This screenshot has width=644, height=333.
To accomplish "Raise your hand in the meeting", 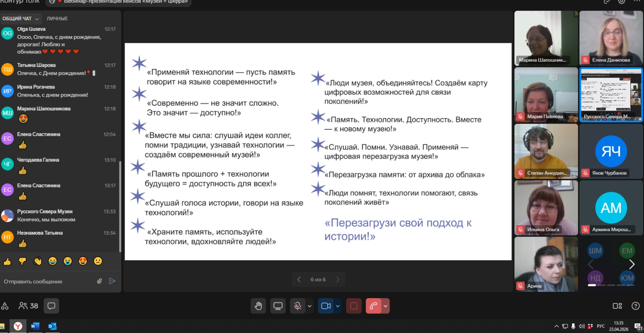I will [258, 306].
